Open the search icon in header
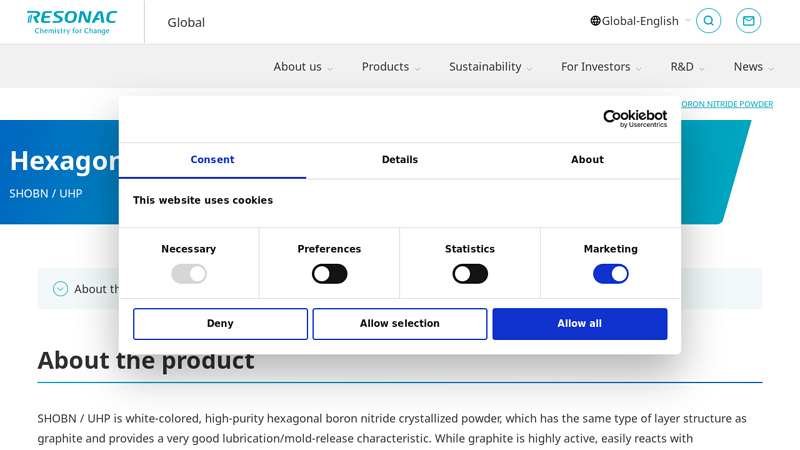800x450 pixels. coord(709,21)
